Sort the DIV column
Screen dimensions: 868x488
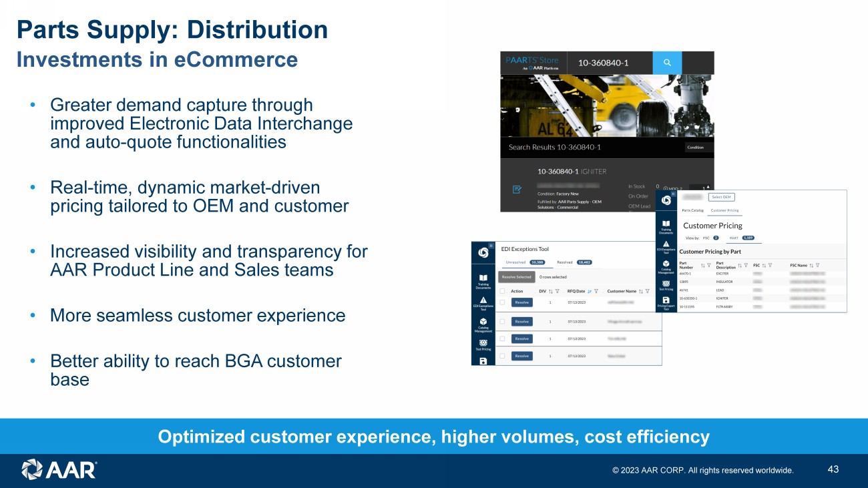coord(551,291)
